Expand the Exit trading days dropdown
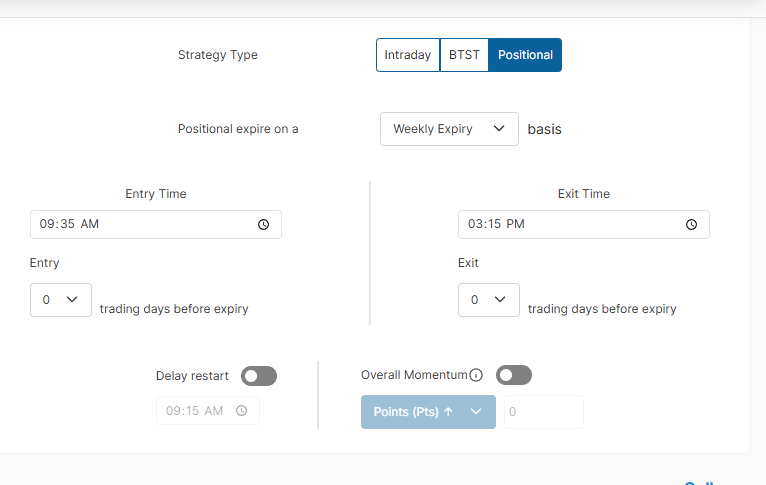766x485 pixels. [x=489, y=300]
